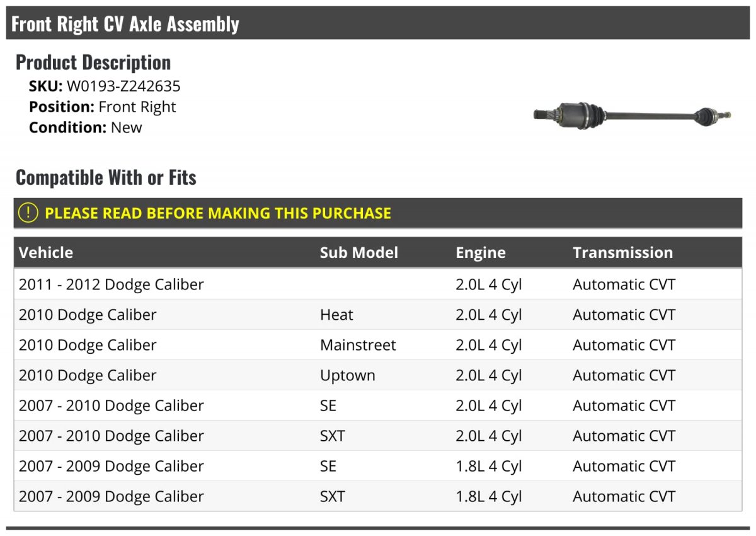Image resolution: width=756 pixels, height=536 pixels.
Task: Click the 1.8L 4 Cyl engine for SE
Action: (488, 466)
